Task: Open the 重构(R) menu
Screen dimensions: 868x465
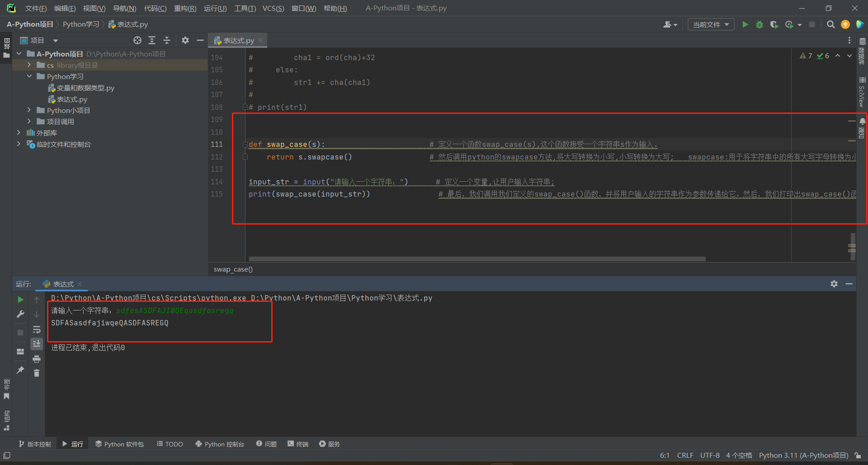Action: click(185, 8)
